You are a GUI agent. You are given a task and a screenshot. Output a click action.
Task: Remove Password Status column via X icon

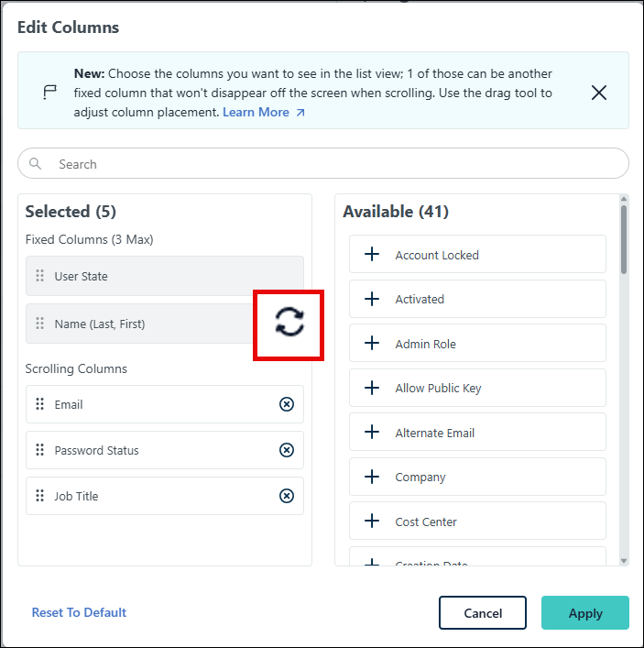coord(286,450)
